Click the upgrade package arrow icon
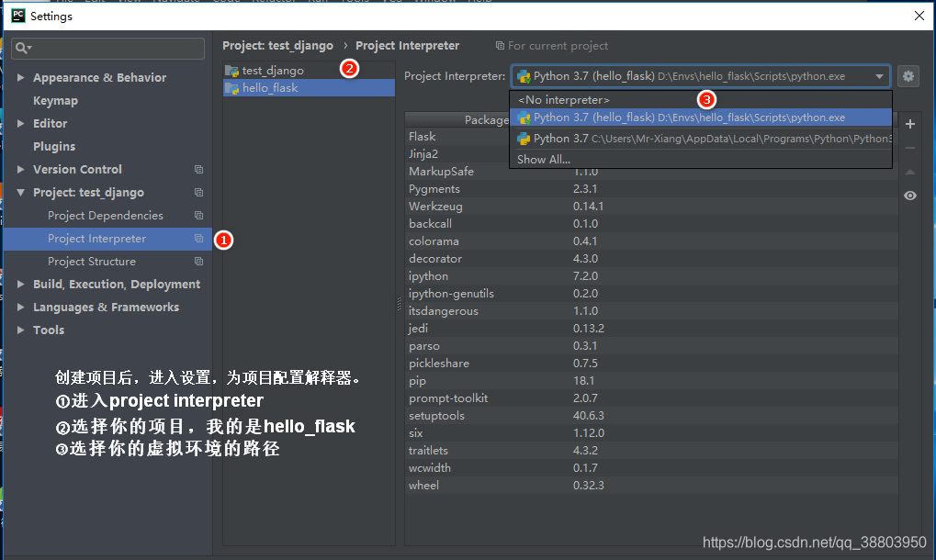The width and height of the screenshot is (936, 560). pyautogui.click(x=909, y=172)
